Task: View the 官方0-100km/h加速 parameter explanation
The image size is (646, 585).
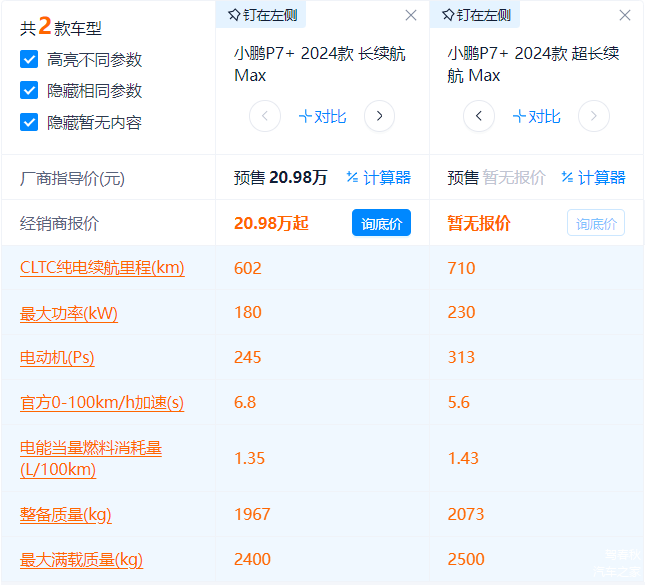Action: coord(102,403)
